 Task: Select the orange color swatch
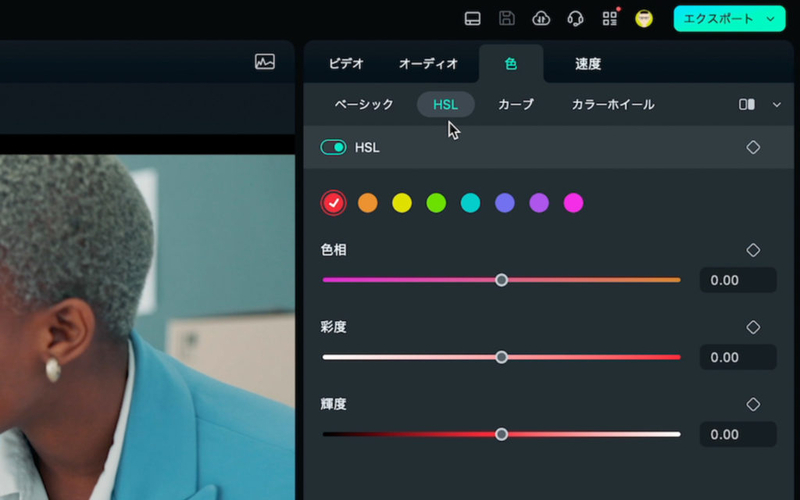pyautogui.click(x=368, y=203)
